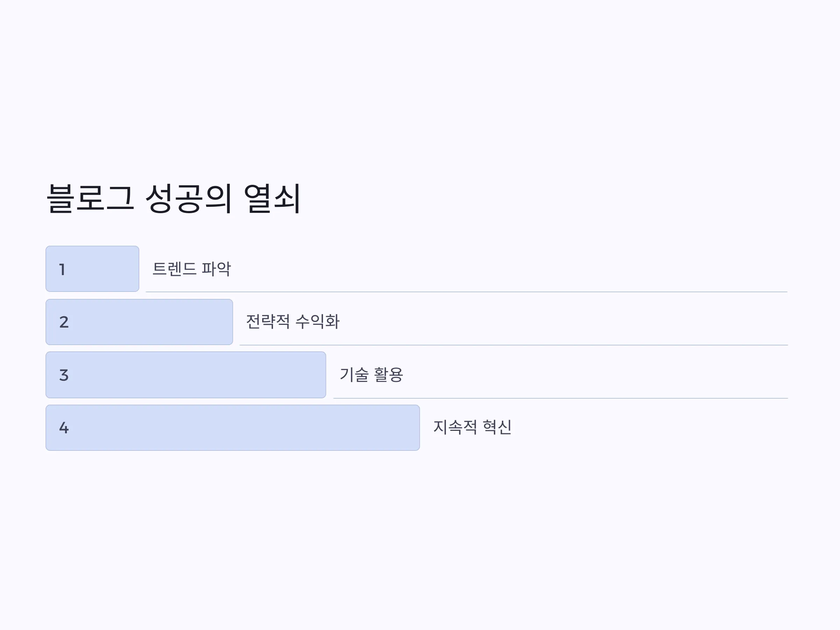The width and height of the screenshot is (840, 630).
Task: Click the 기술 활용 label
Action: (371, 375)
